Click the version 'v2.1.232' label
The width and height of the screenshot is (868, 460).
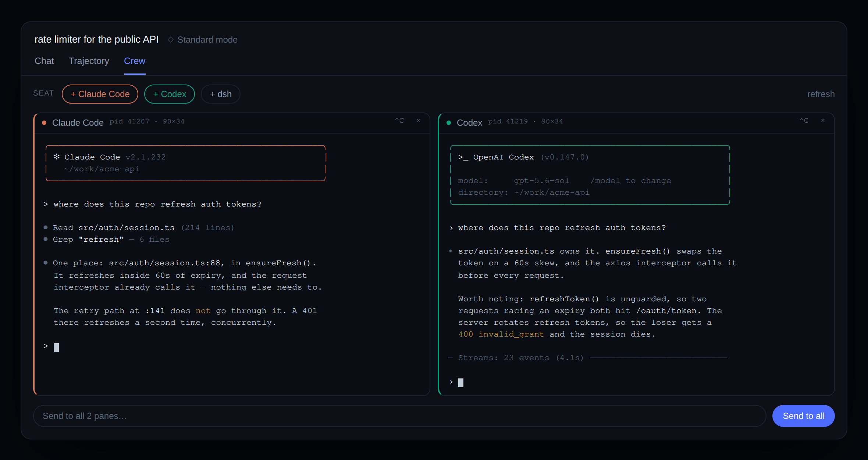146,157
